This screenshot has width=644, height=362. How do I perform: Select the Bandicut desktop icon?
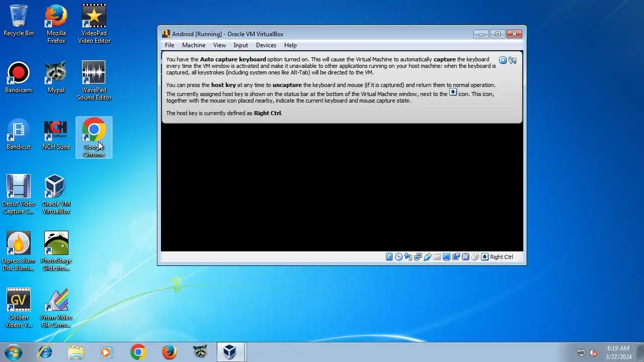tap(19, 135)
